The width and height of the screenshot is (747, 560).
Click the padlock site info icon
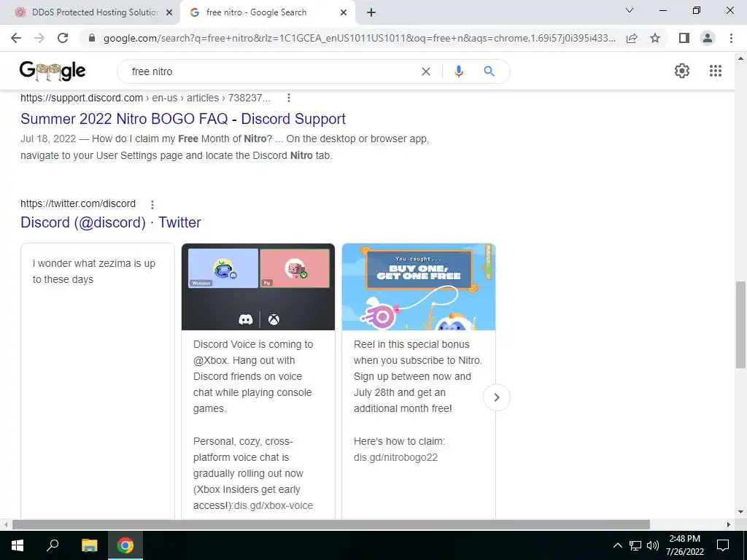pos(92,38)
